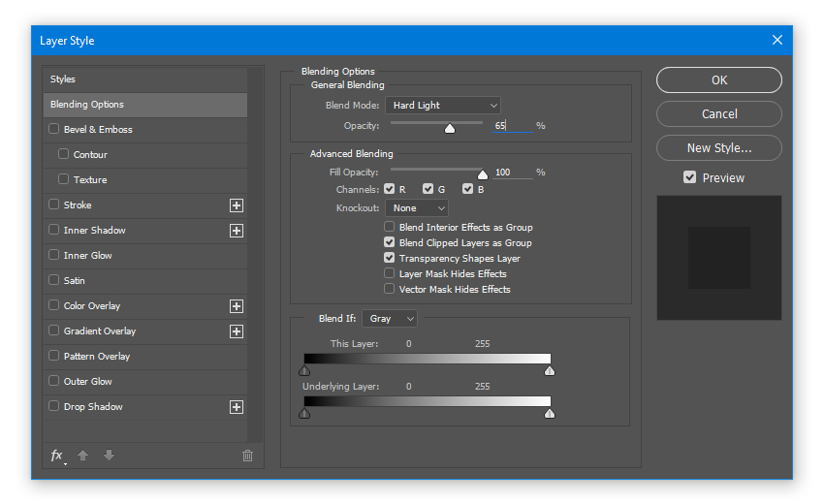
Task: Enable Stroke effect checkbox
Action: [54, 205]
